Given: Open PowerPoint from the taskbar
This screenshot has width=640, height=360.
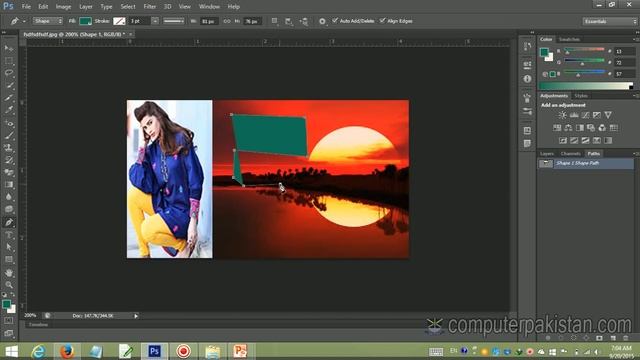Looking at the screenshot, I should point(240,351).
